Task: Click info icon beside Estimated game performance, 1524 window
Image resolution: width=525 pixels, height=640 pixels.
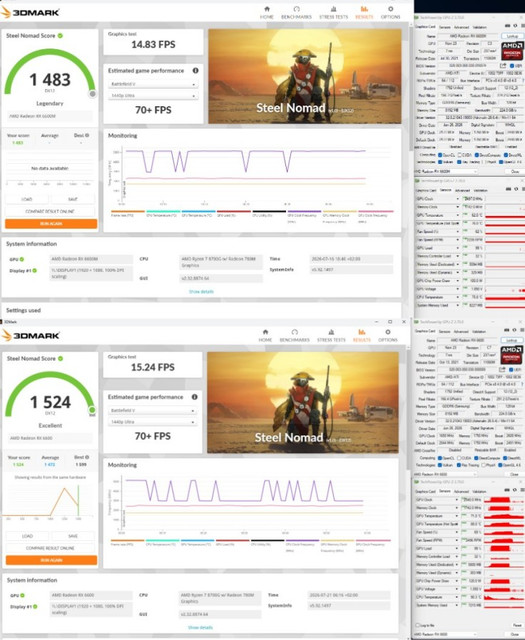Action: (x=195, y=397)
